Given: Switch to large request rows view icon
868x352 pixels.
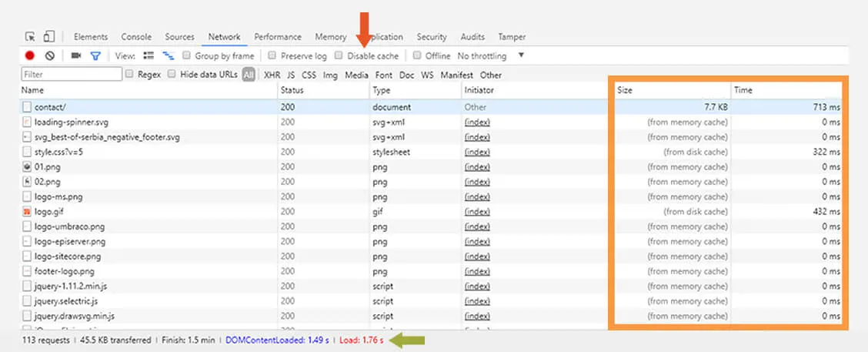Looking at the screenshot, I should pos(149,55).
